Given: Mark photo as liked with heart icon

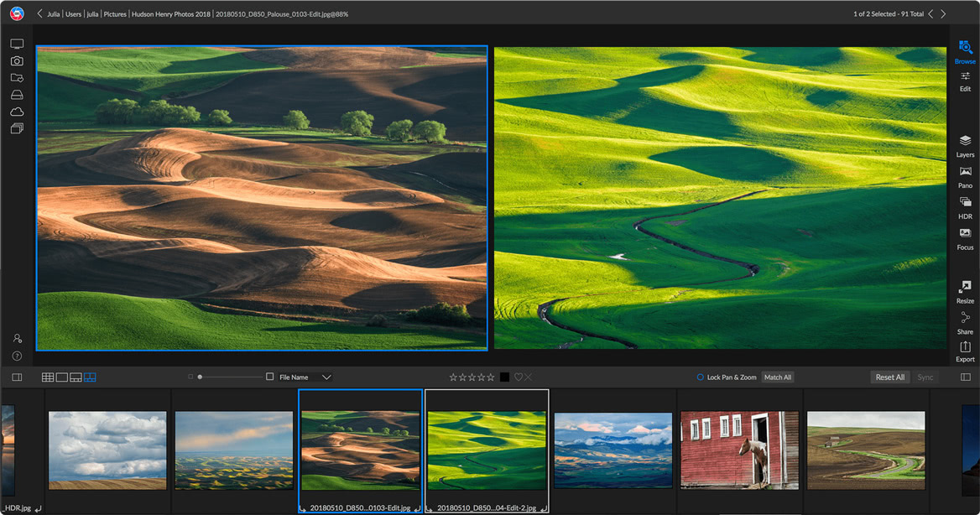Looking at the screenshot, I should tap(519, 377).
